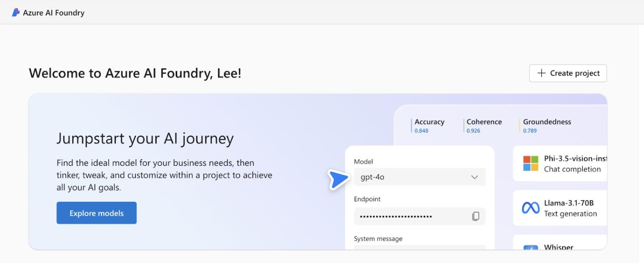Click the Explore models button
This screenshot has width=644, height=267.
pos(96,213)
